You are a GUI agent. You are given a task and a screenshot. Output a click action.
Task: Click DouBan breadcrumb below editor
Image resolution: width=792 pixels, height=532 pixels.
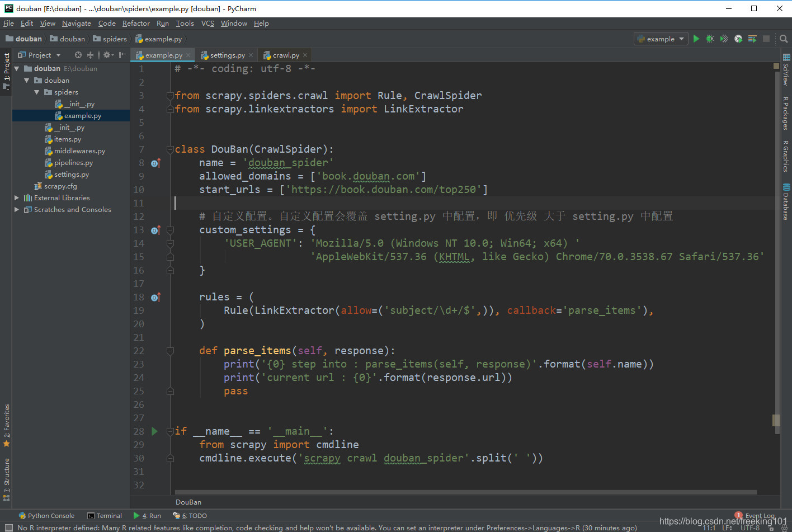pyautogui.click(x=188, y=502)
